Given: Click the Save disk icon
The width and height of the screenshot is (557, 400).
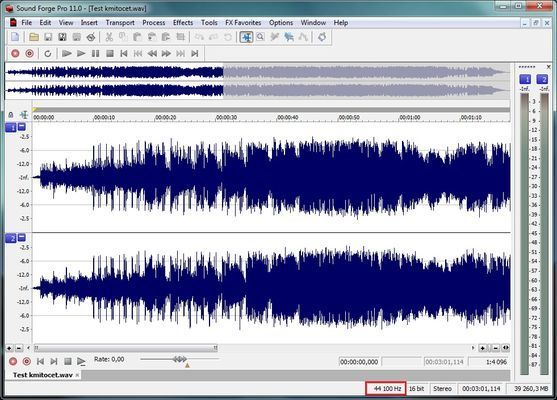Looking at the screenshot, I should (48, 37).
